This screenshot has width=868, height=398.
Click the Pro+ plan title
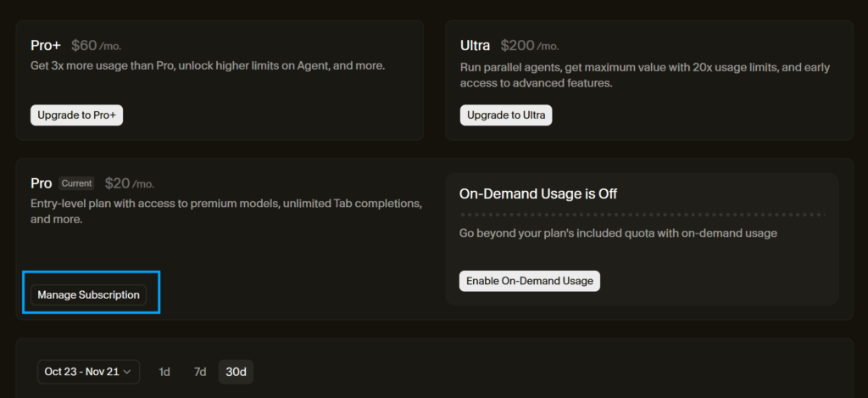click(45, 45)
